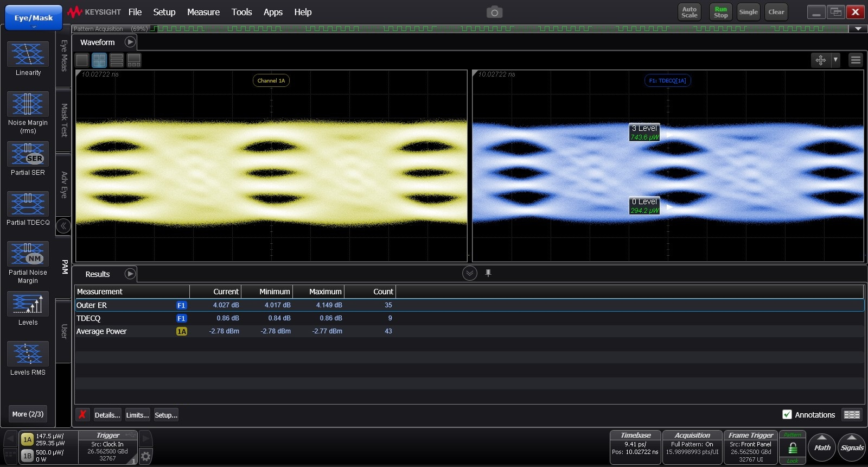This screenshot has height=467, width=868.
Task: Expand the pan tool dropdown arrow
Action: click(x=835, y=60)
